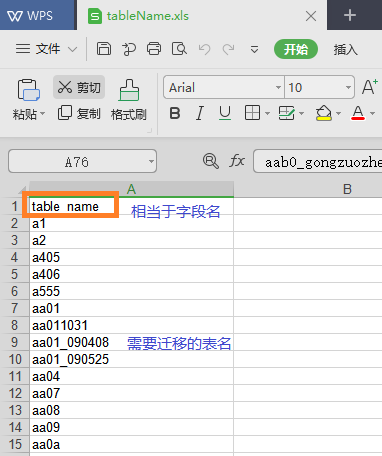Expand the quick access toolbar customize arrow

tap(254, 50)
